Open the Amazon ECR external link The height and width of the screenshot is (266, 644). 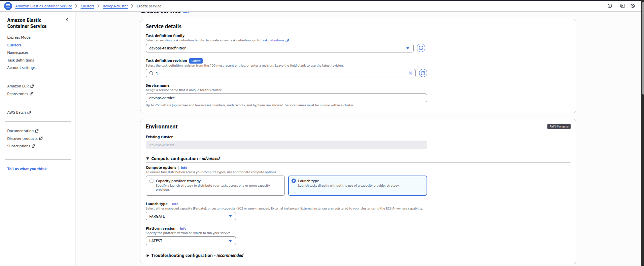tap(21, 86)
